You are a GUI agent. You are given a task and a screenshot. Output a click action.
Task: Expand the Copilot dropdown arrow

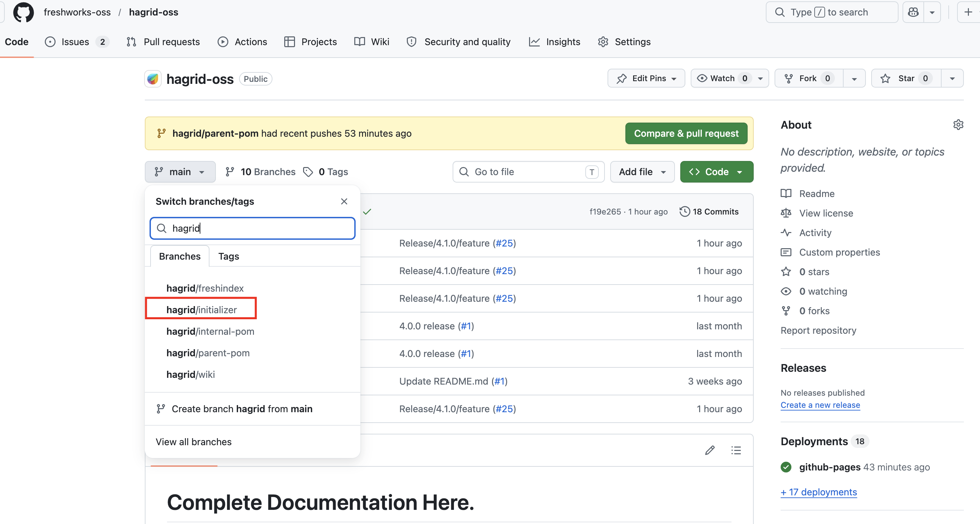click(x=932, y=12)
